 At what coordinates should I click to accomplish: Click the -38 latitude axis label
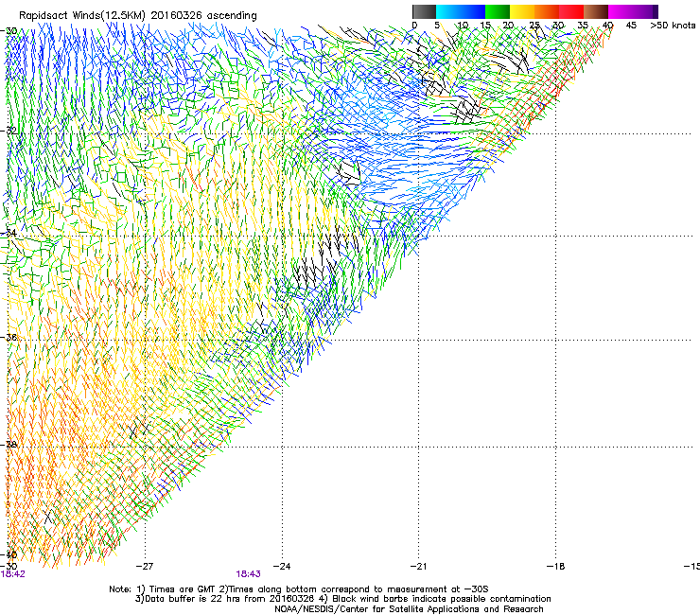pyautogui.click(x=9, y=445)
